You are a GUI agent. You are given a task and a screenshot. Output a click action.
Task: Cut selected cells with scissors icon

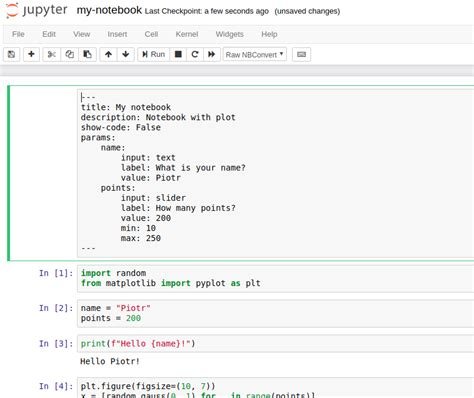[52, 54]
